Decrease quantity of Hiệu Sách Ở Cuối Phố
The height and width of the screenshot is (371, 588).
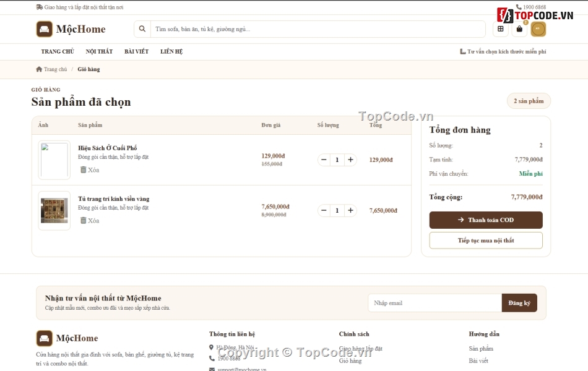(324, 160)
